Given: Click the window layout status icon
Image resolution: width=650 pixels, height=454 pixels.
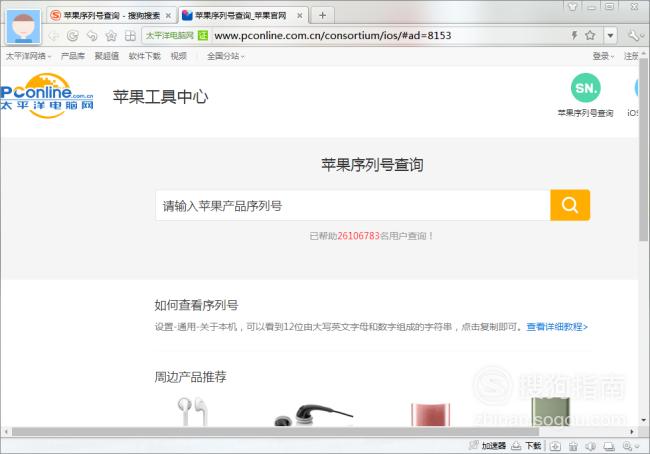Looking at the screenshot, I should [x=609, y=446].
